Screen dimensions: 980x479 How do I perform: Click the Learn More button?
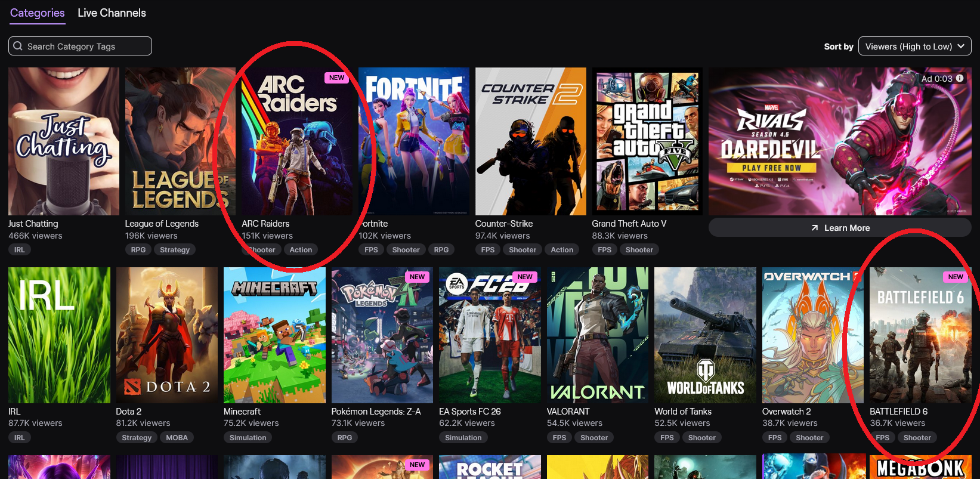tap(840, 227)
